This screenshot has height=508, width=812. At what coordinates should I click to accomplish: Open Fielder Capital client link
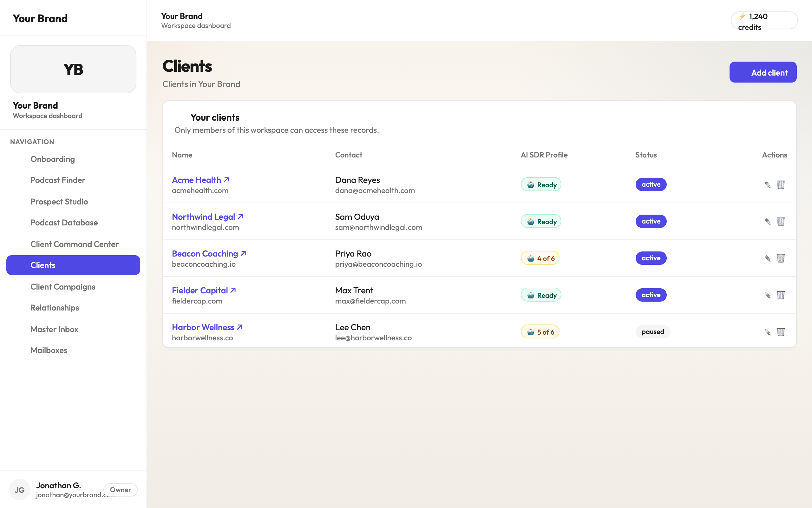pyautogui.click(x=204, y=290)
